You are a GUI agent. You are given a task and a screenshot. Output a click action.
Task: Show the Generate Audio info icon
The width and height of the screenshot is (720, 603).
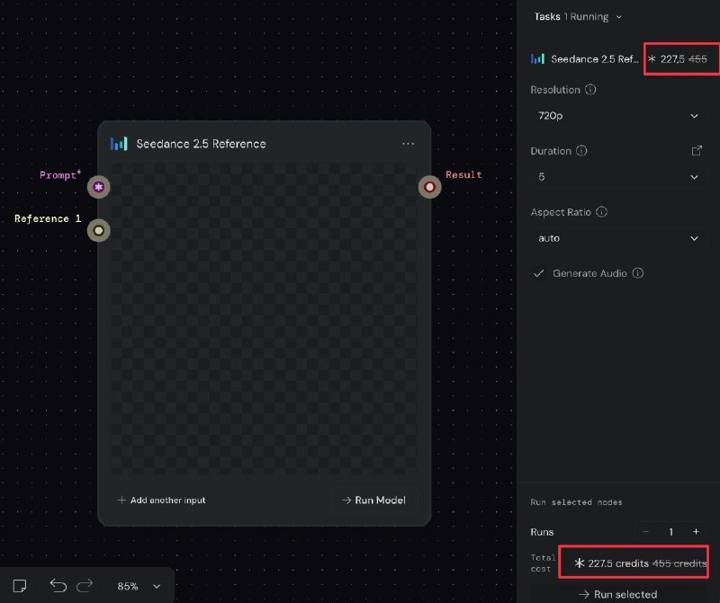pyautogui.click(x=638, y=273)
